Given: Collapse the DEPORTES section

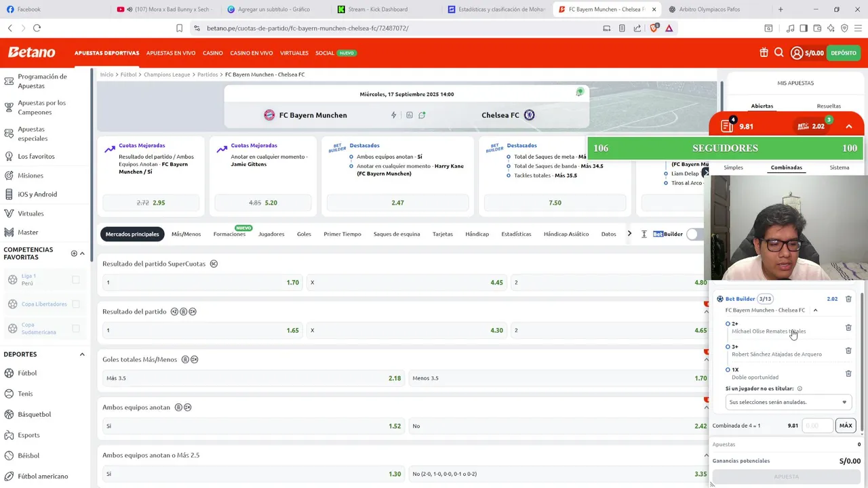Looking at the screenshot, I should tap(82, 354).
